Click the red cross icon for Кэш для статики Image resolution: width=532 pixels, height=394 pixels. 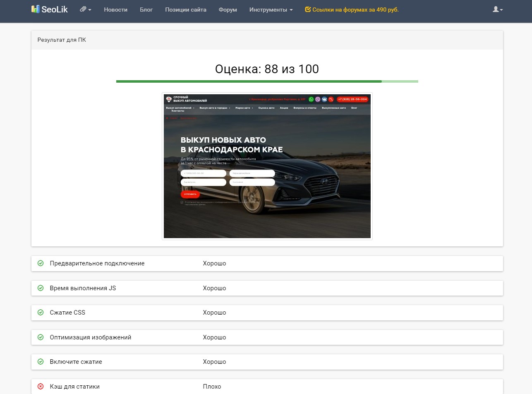point(41,387)
